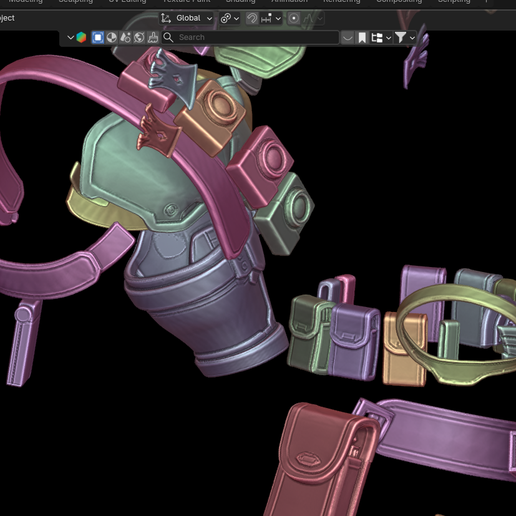516x516 pixels.
Task: Toggle proportional editing circle icon
Action: coord(294,18)
